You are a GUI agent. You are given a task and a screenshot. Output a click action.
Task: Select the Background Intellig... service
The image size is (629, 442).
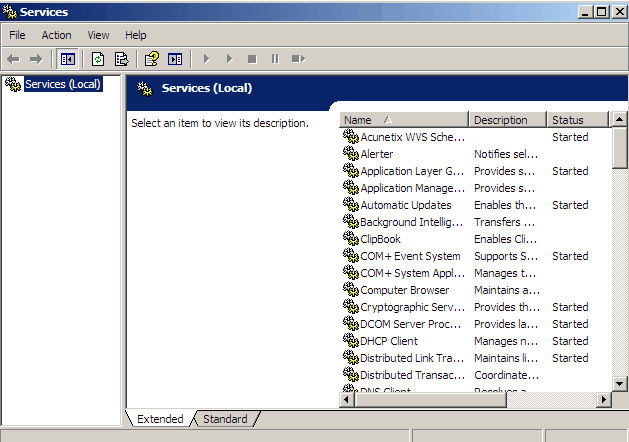[411, 222]
